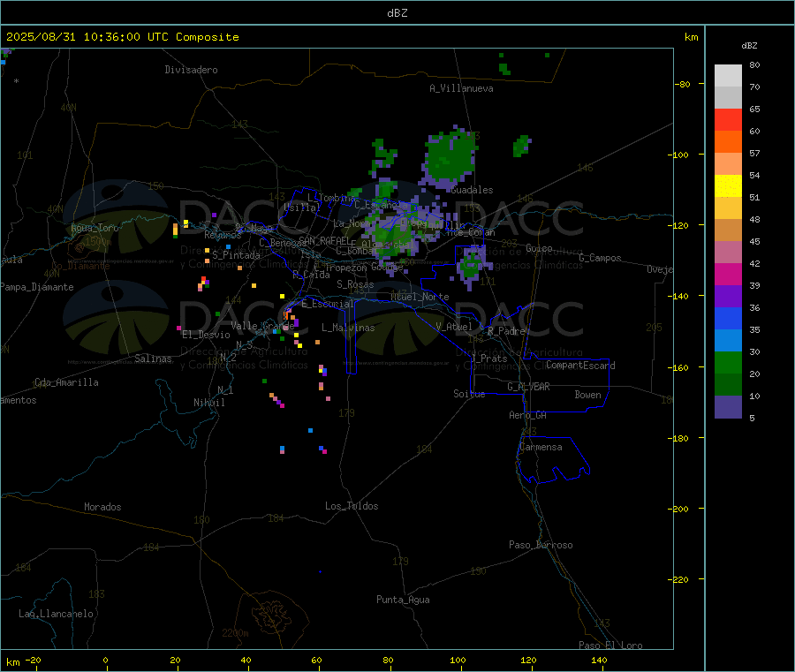Image resolution: width=795 pixels, height=672 pixels.
Task: Click the SAN_RAFAEL city label
Action: click(x=324, y=240)
